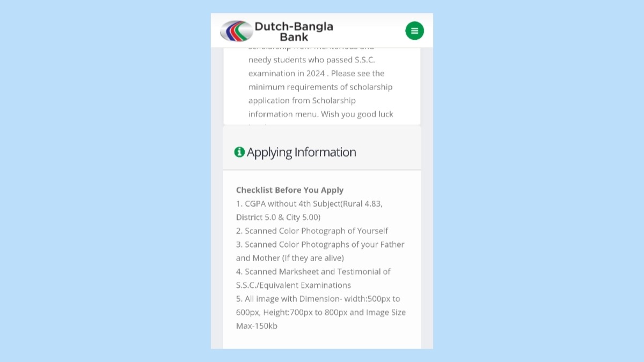Click the CGPA without 4th Subject item

[x=309, y=204]
